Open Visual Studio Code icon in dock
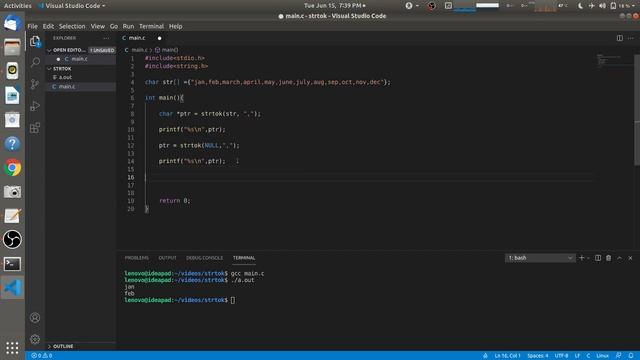The width and height of the screenshot is (640, 360). (12, 288)
